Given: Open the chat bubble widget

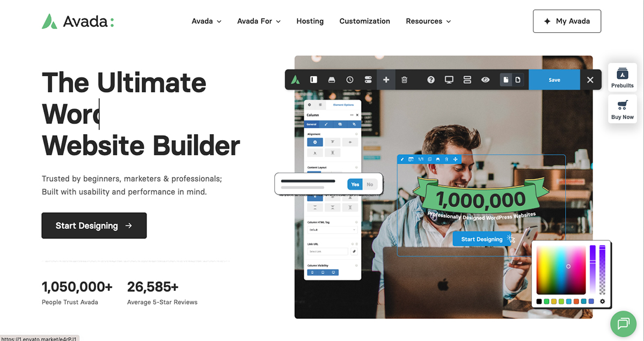Looking at the screenshot, I should point(624,323).
